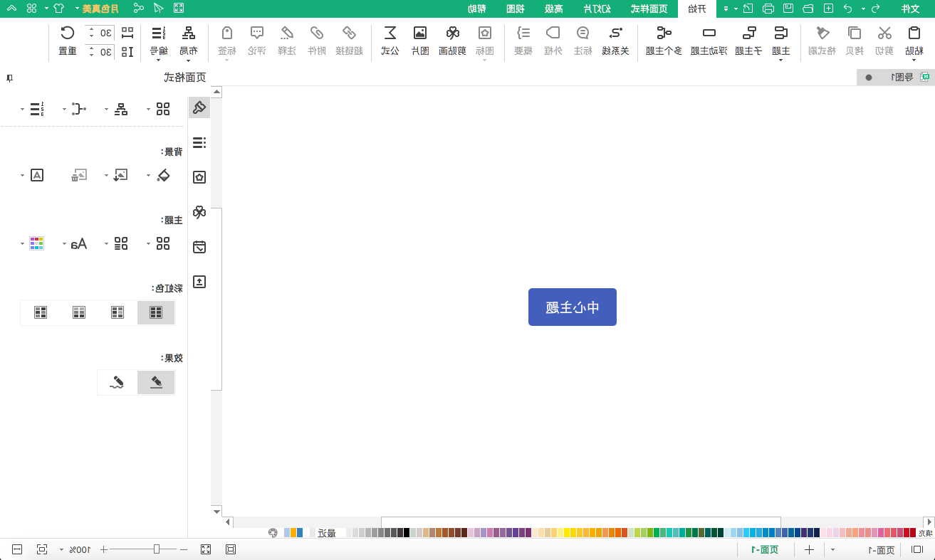Select the green 页面-1 page tab
The width and height of the screenshot is (935, 560).
[765, 549]
